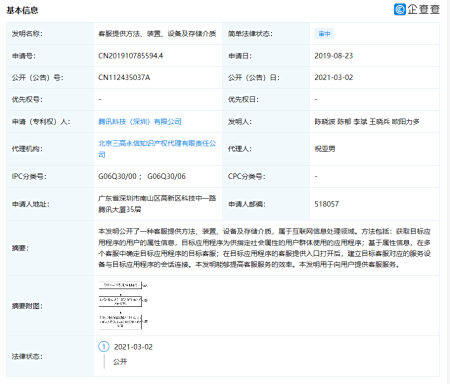Click the 发明名称 label
This screenshot has width=450, height=384.
pyautogui.click(x=27, y=34)
